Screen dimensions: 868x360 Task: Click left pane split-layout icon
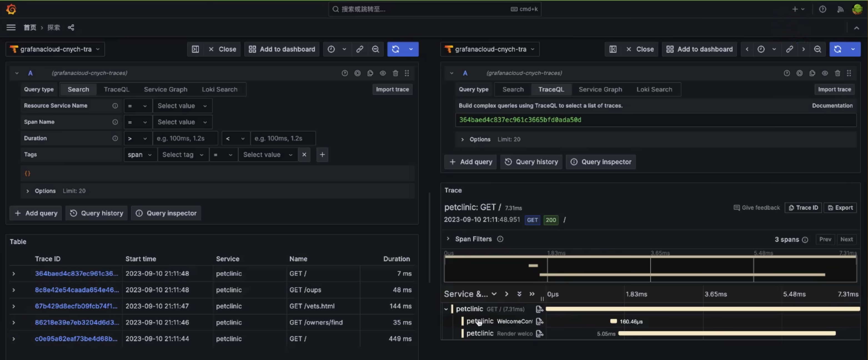[x=195, y=49]
